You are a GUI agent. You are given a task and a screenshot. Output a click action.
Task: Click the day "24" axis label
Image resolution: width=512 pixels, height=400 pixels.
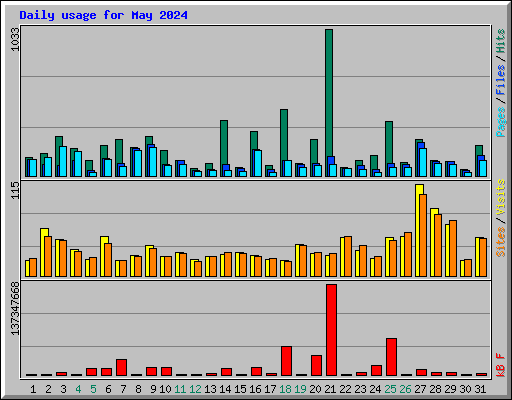tap(375, 389)
